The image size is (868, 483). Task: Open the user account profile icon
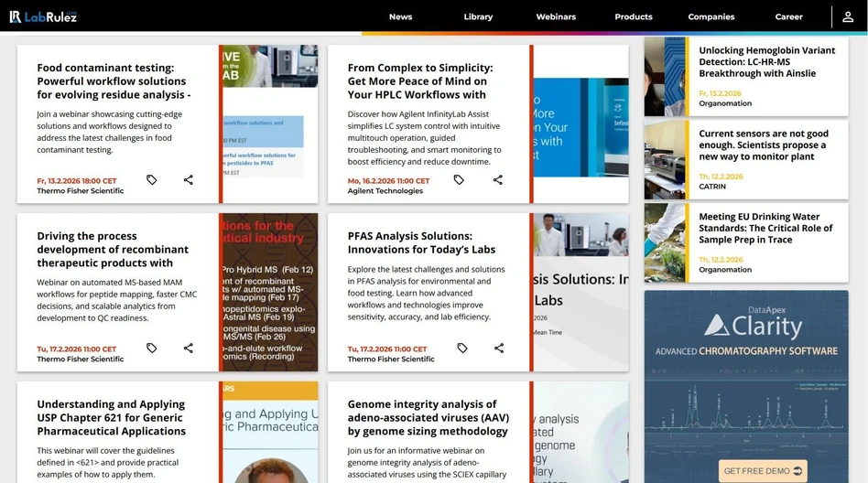pyautogui.click(x=848, y=16)
